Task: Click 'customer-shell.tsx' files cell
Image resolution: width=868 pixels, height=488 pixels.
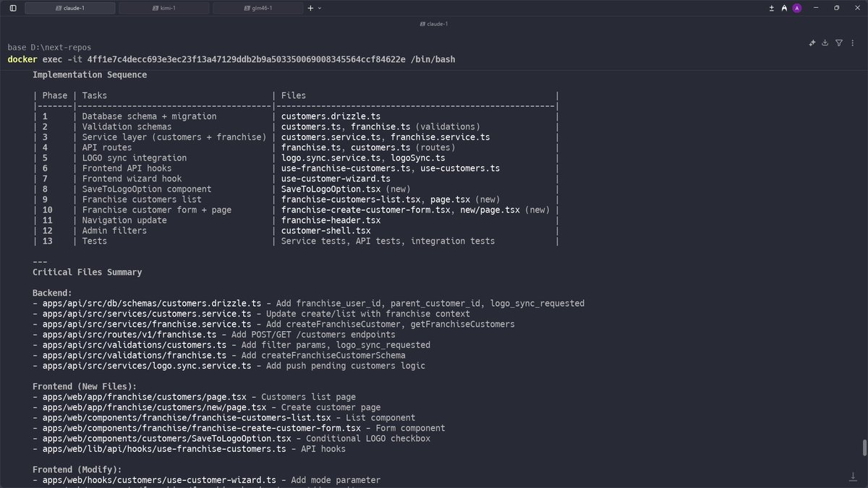Action: (325, 231)
